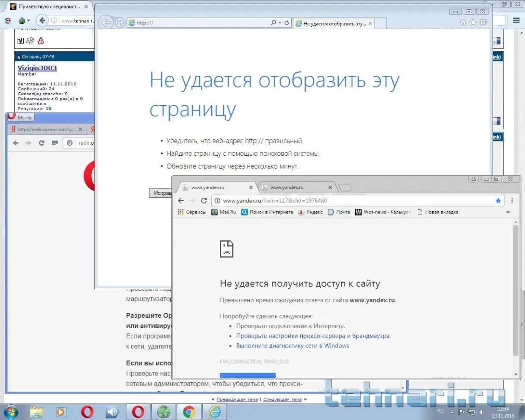Open Google Chrome from the taskbar

(189, 412)
